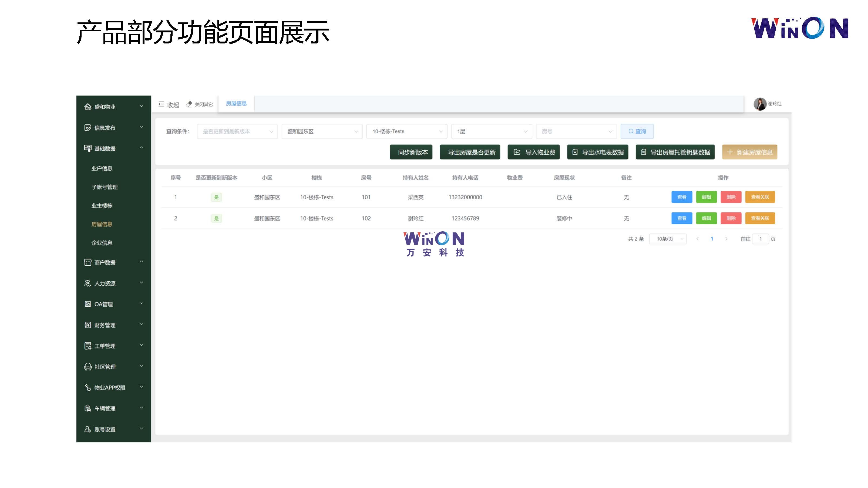Click the 盛和物业 house icon

click(88, 107)
